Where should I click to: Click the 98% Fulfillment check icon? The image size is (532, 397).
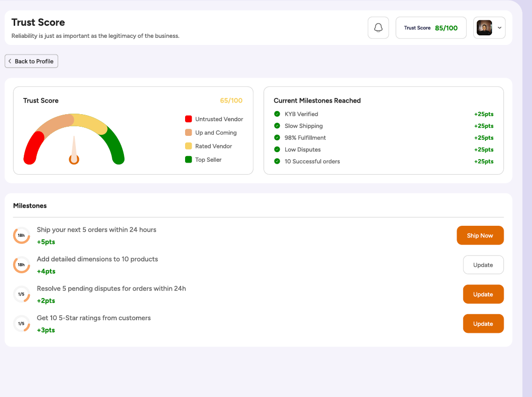tap(277, 138)
